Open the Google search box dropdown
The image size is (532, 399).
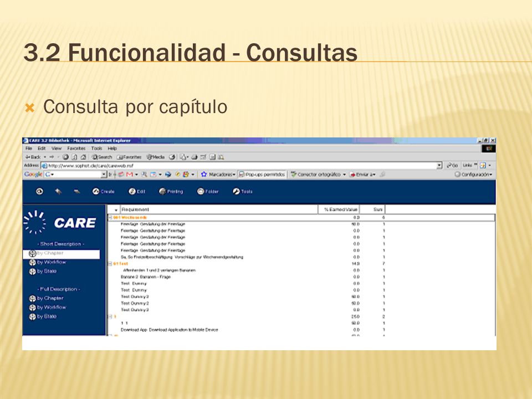pyautogui.click(x=104, y=175)
